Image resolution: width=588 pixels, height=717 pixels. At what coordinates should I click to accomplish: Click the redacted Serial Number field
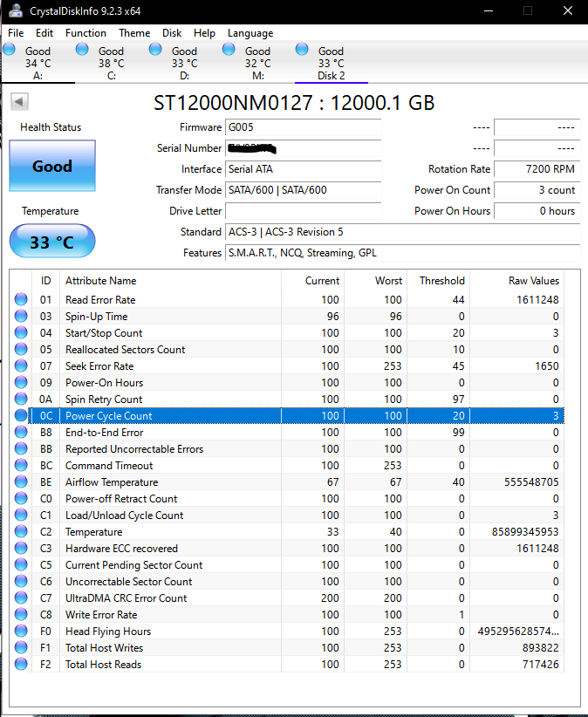pyautogui.click(x=303, y=148)
